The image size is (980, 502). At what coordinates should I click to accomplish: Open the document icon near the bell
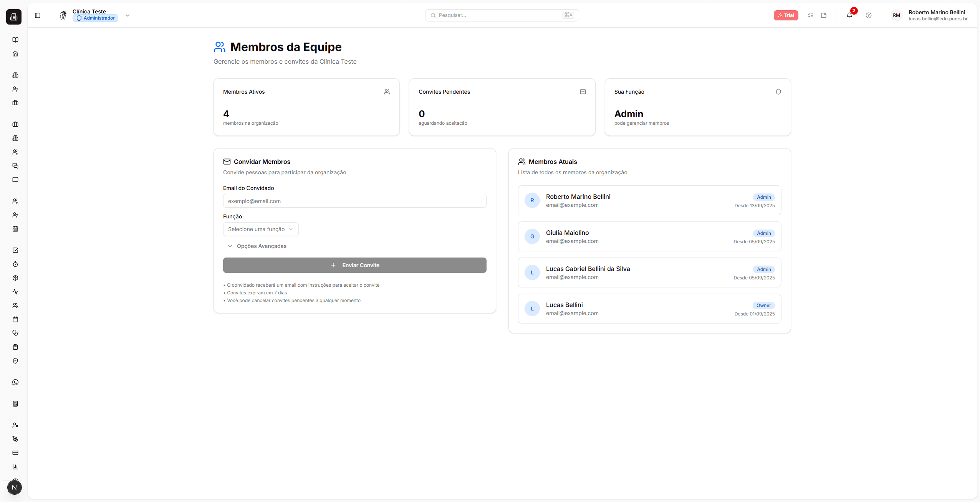pos(824,15)
